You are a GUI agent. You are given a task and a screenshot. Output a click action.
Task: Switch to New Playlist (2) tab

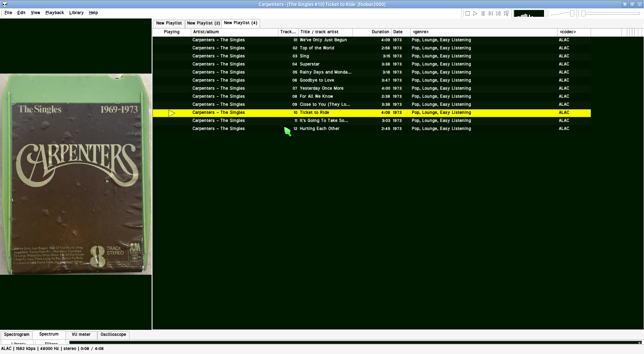[203, 23]
